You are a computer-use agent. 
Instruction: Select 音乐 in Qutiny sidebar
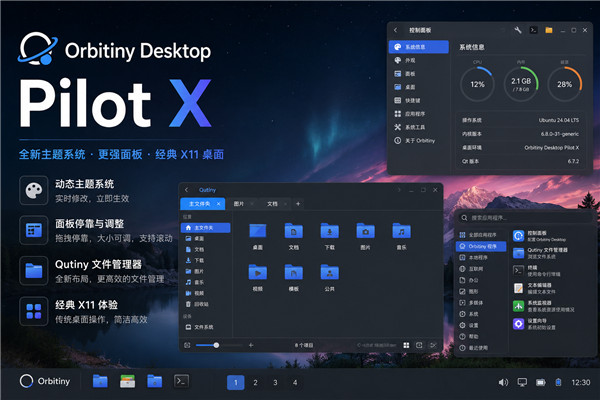[x=205, y=282]
